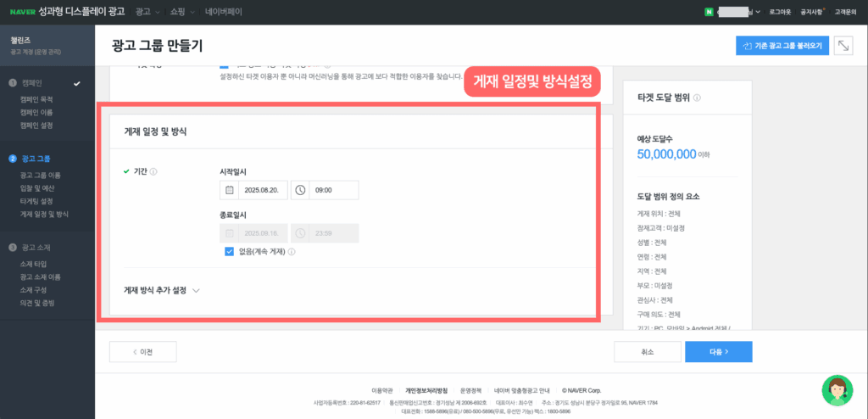Open 고객문의 link in header

845,12
